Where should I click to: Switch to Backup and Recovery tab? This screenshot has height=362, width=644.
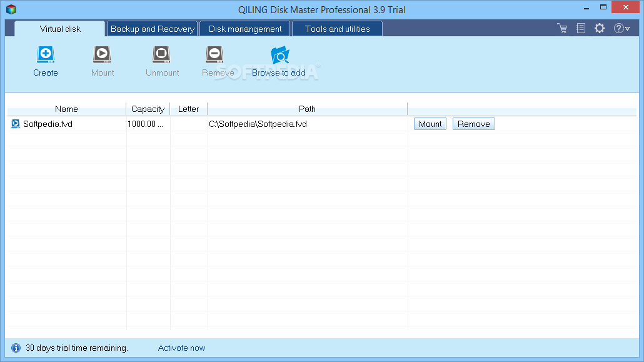pyautogui.click(x=153, y=29)
